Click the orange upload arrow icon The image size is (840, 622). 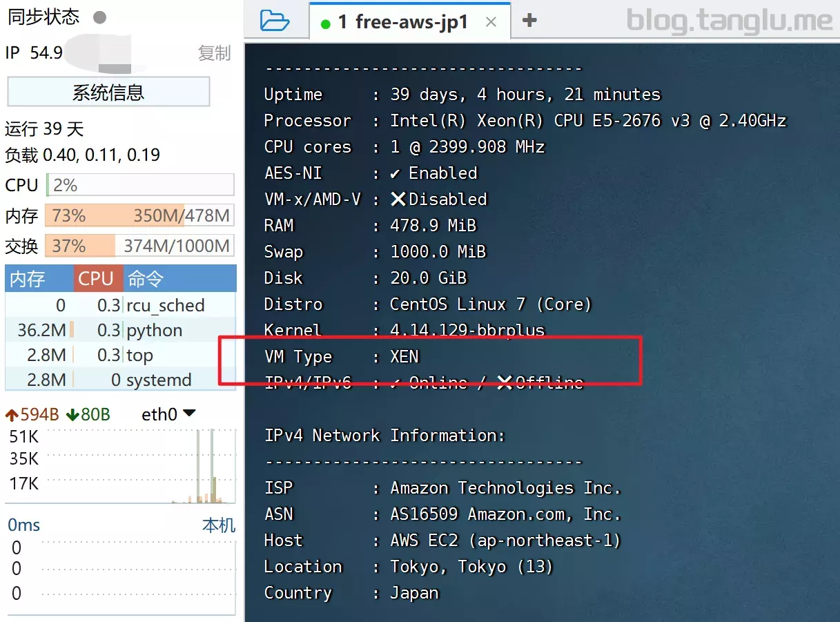pos(12,415)
